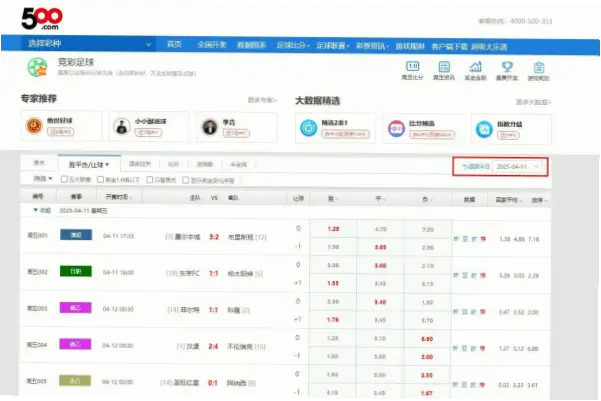Click the red 荐 icon in row 周五004
Screen dimensions: 601x401
tap(483, 348)
